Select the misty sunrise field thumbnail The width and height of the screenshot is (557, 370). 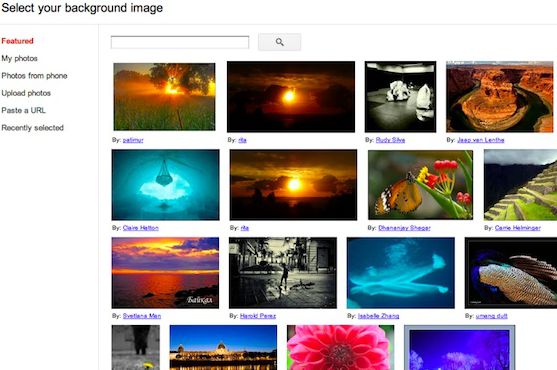pos(164,97)
